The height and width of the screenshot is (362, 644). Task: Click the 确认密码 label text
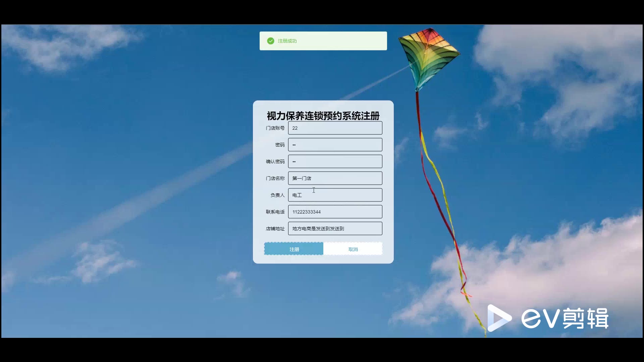275,162
